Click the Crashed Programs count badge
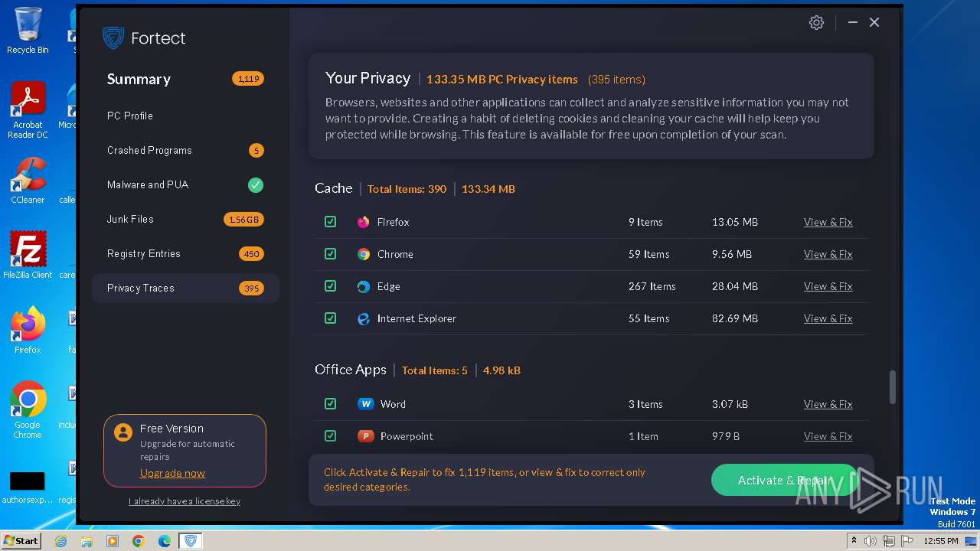The image size is (980, 551). (x=256, y=151)
